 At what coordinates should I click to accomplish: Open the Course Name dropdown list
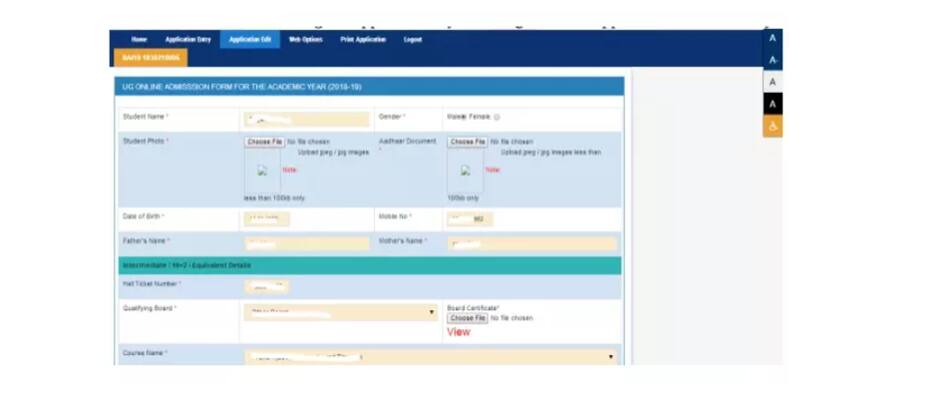coord(430,356)
